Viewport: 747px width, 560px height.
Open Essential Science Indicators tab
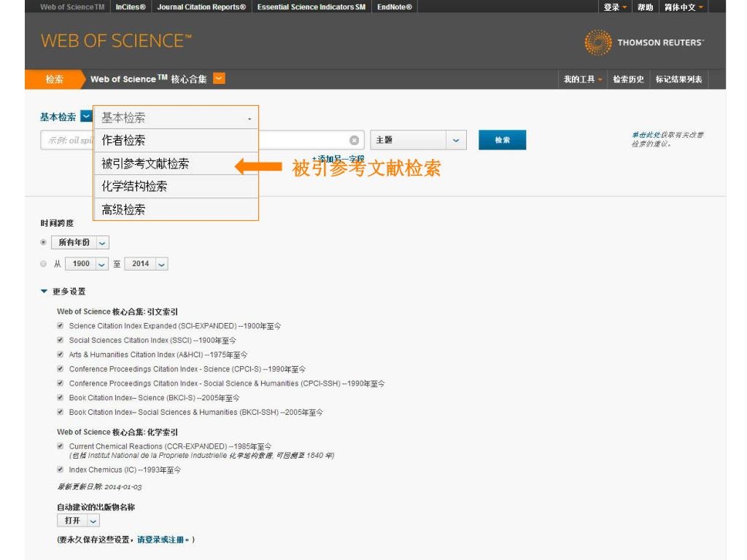point(311,7)
